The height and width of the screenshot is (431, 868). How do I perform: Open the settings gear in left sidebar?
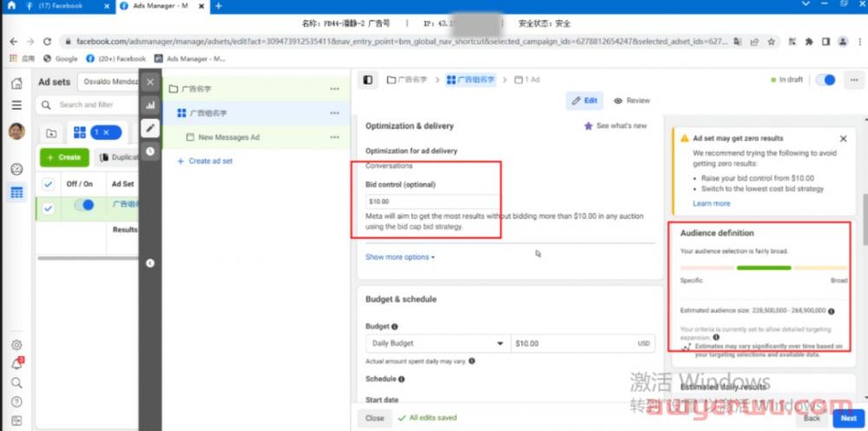pos(17,345)
